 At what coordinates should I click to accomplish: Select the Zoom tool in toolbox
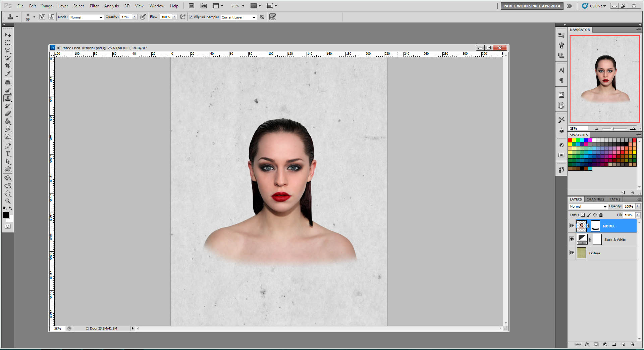8,201
